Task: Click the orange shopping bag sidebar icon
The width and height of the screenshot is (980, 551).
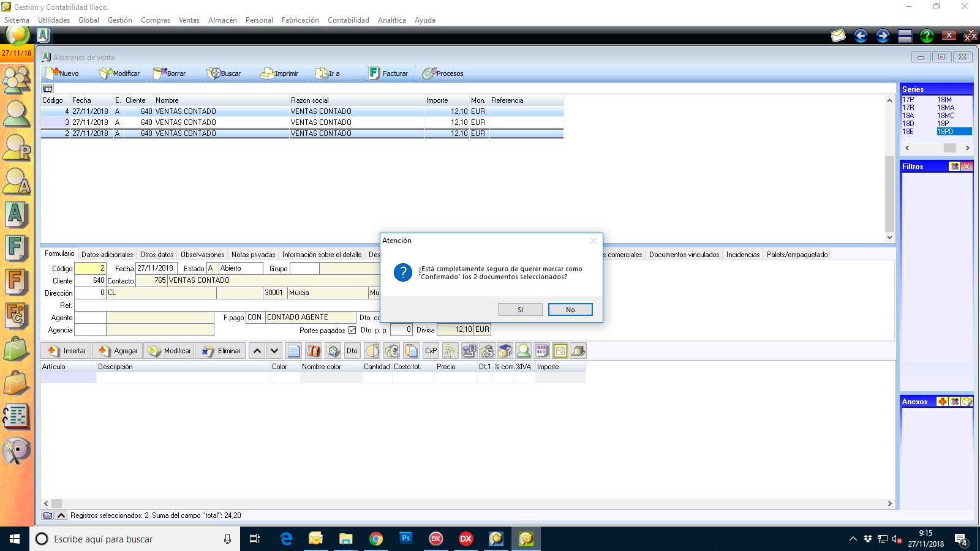Action: coord(17,383)
